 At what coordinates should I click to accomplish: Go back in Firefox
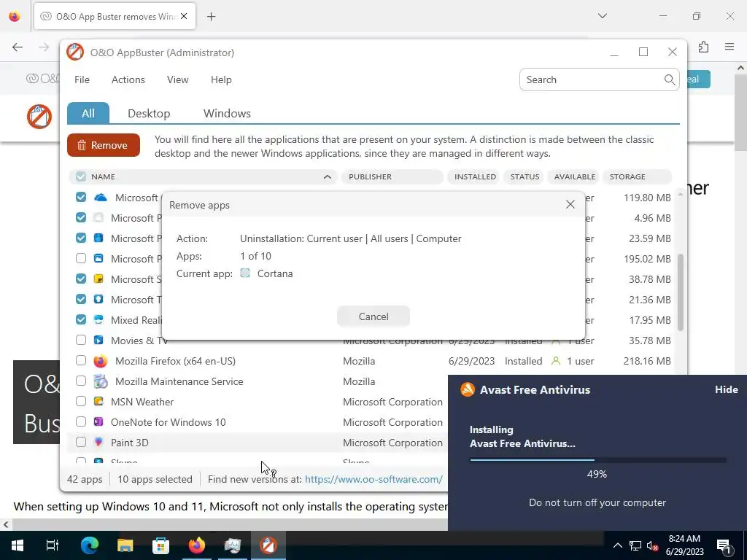[18, 47]
